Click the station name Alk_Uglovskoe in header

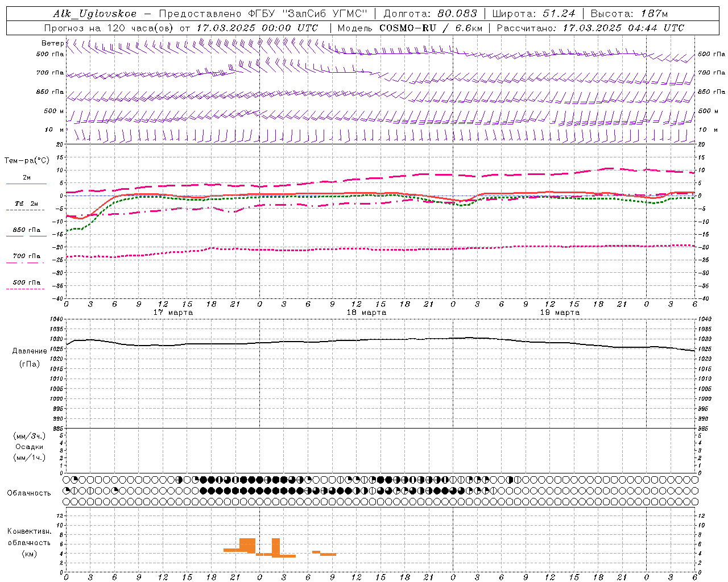click(x=95, y=14)
